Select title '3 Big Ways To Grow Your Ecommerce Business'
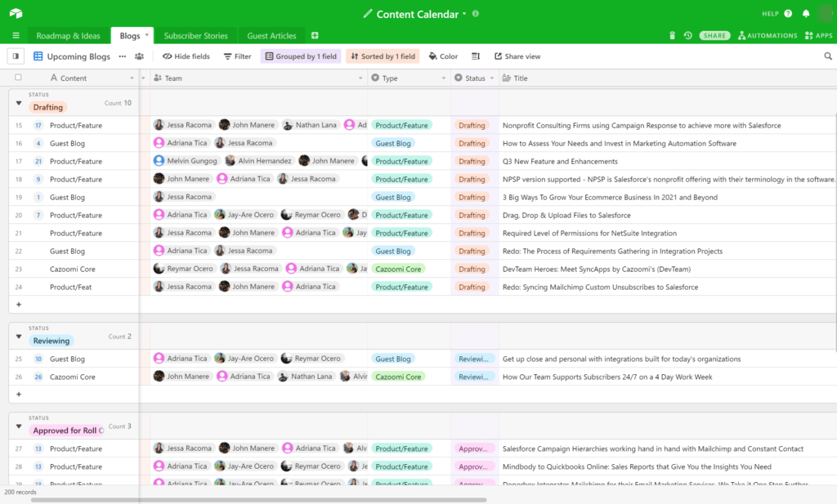837x504 pixels. coord(610,197)
